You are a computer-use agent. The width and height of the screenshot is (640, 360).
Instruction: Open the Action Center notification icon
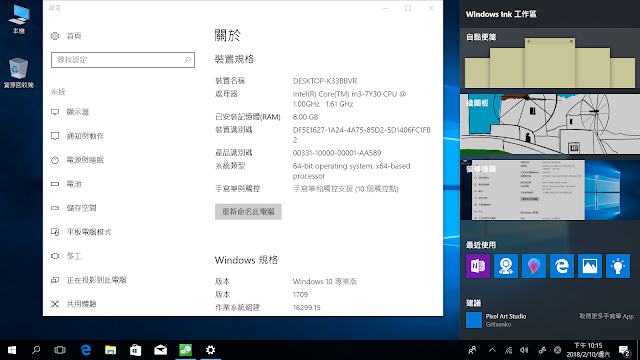(624, 350)
